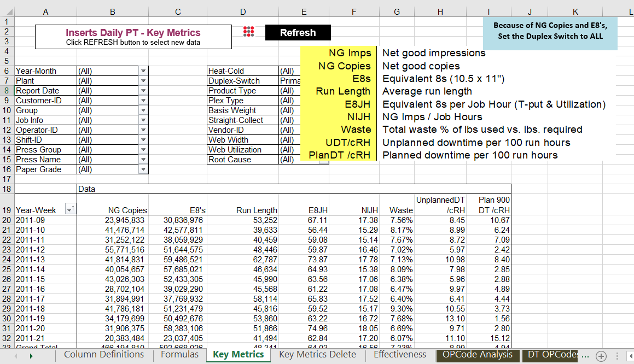Open the Year-Month filter dropdown
The width and height of the screenshot is (634, 364).
point(143,71)
